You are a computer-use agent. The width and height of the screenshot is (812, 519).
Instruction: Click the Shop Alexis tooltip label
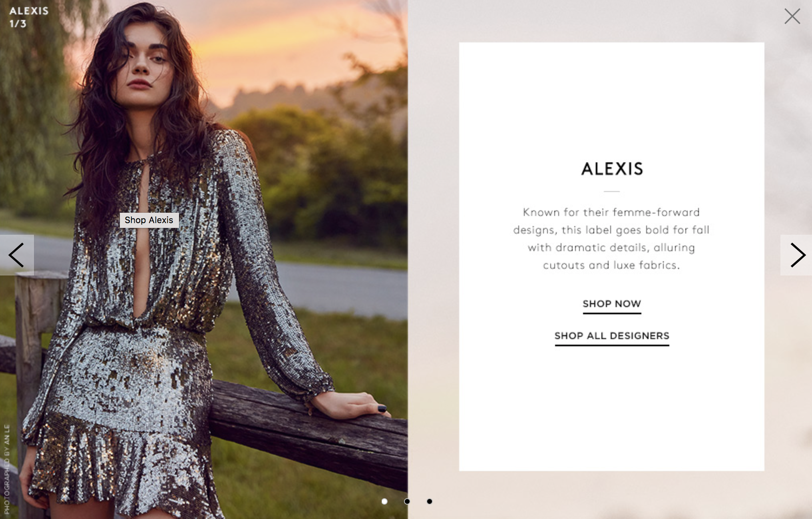tap(149, 220)
